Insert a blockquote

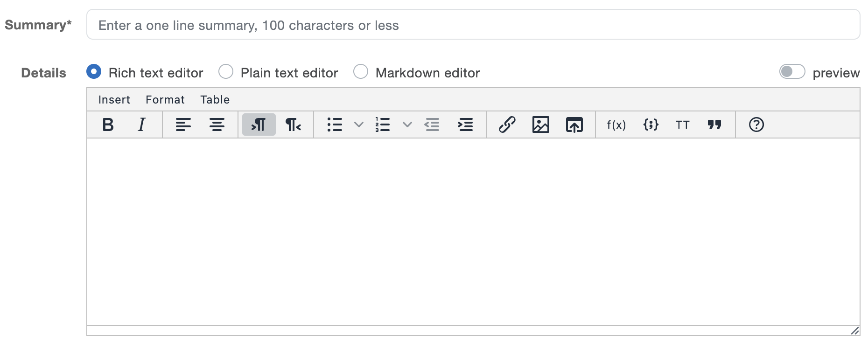click(x=714, y=125)
